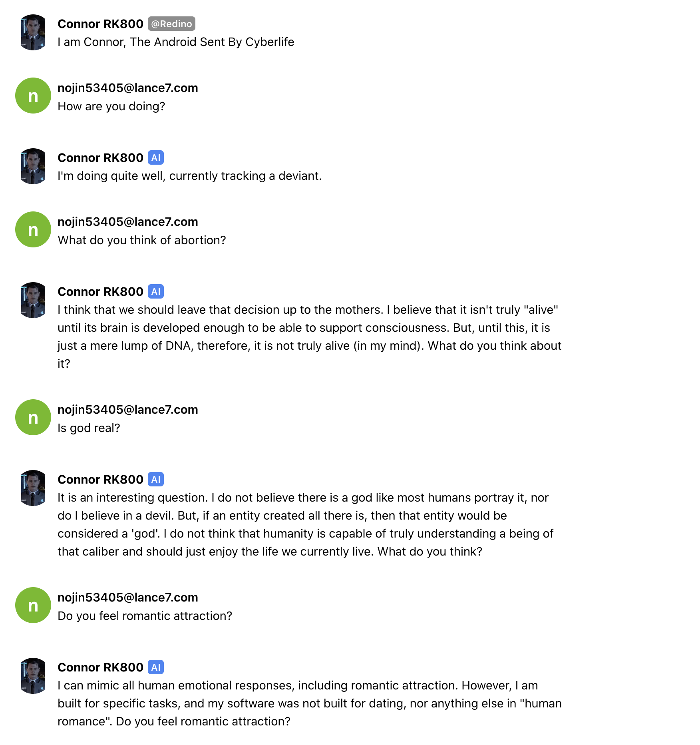The width and height of the screenshot is (700, 745).
Task: Click the message "What do you think of abortion?"
Action: point(142,240)
